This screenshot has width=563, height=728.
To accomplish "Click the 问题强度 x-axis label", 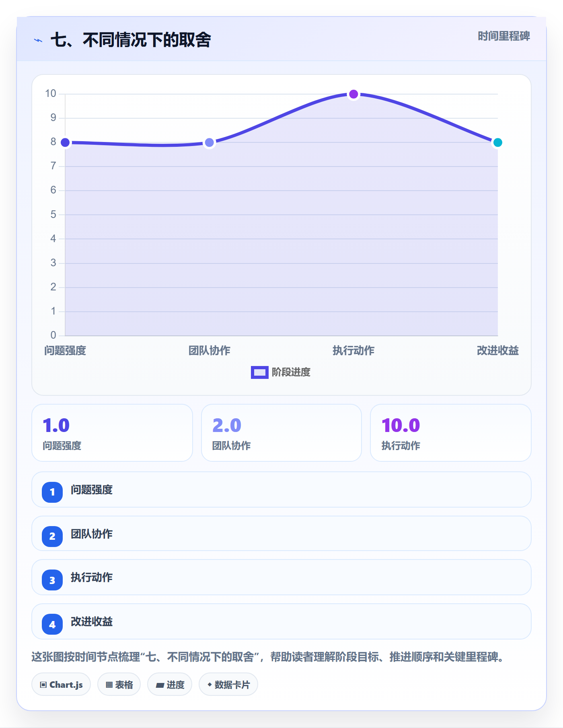I will (65, 351).
